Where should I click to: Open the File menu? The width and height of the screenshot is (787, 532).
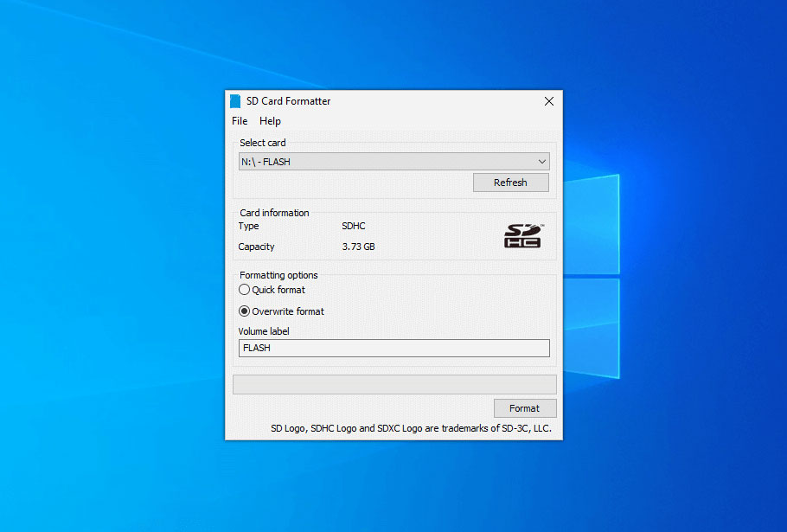(x=240, y=121)
